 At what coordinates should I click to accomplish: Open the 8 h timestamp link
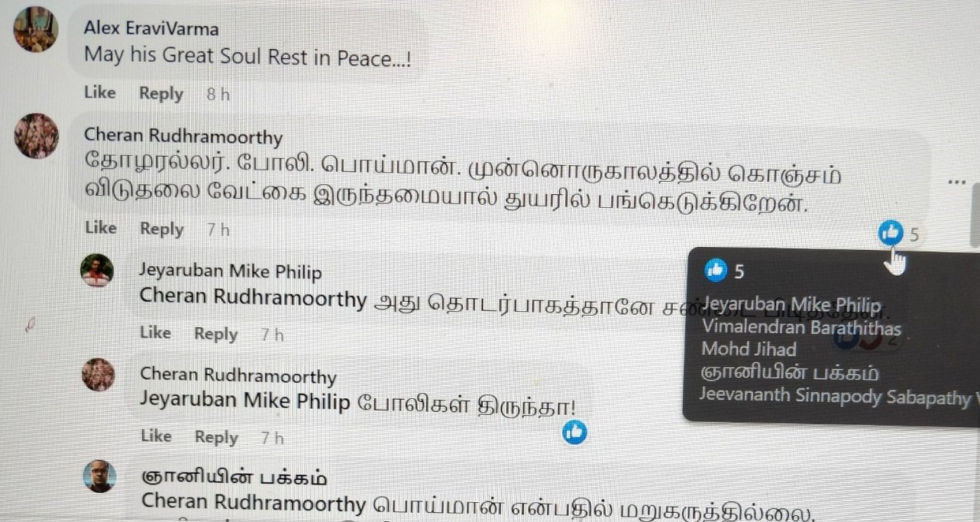click(218, 94)
